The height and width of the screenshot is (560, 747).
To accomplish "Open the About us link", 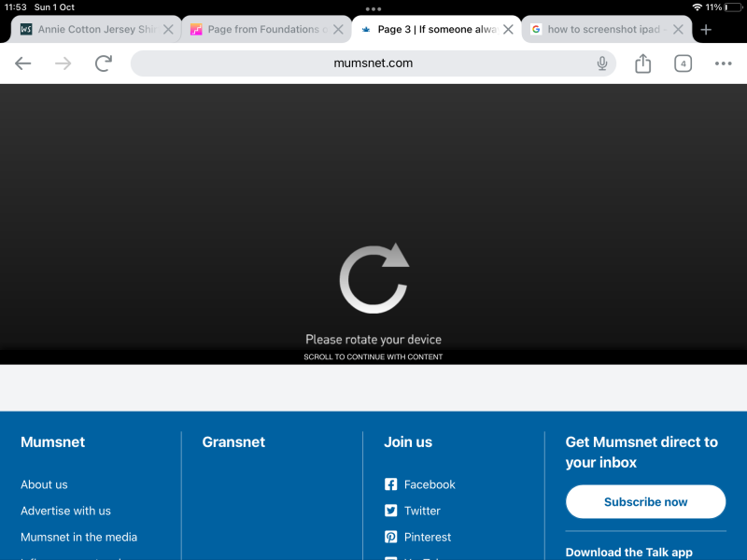I will [x=44, y=484].
